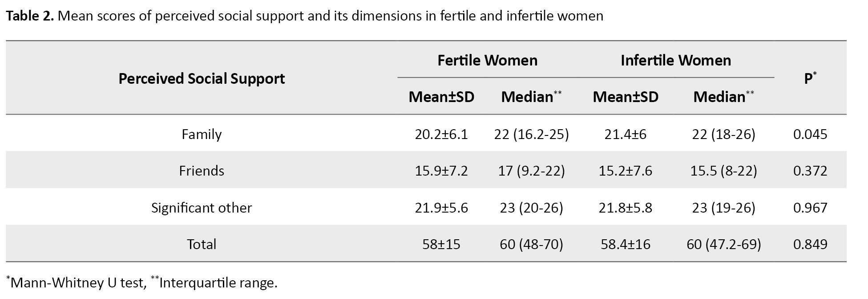The width and height of the screenshot is (868, 299).
Task: Click the Fertile Women group header
Action: [487, 60]
